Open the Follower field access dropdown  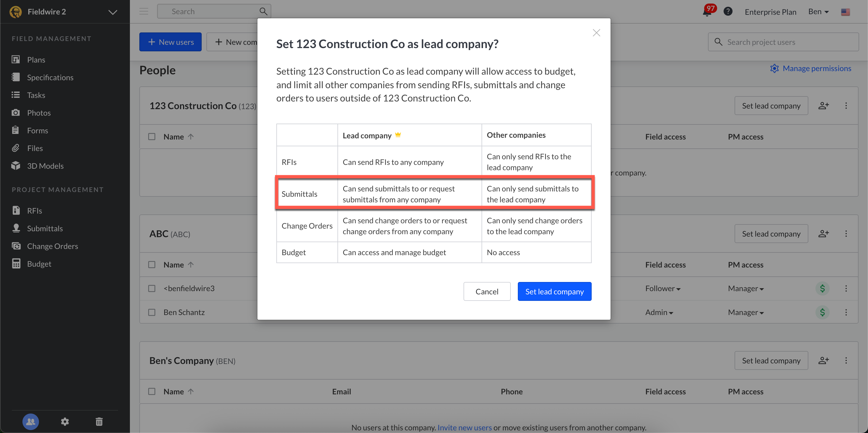[663, 288]
